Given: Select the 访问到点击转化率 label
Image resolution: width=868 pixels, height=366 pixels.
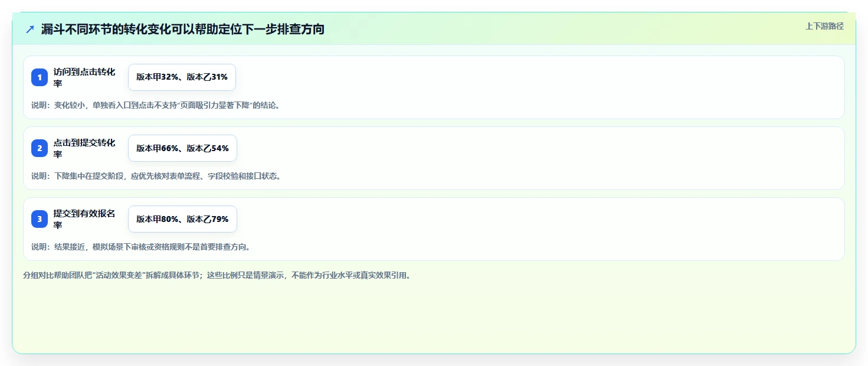Looking at the screenshot, I should (x=84, y=77).
